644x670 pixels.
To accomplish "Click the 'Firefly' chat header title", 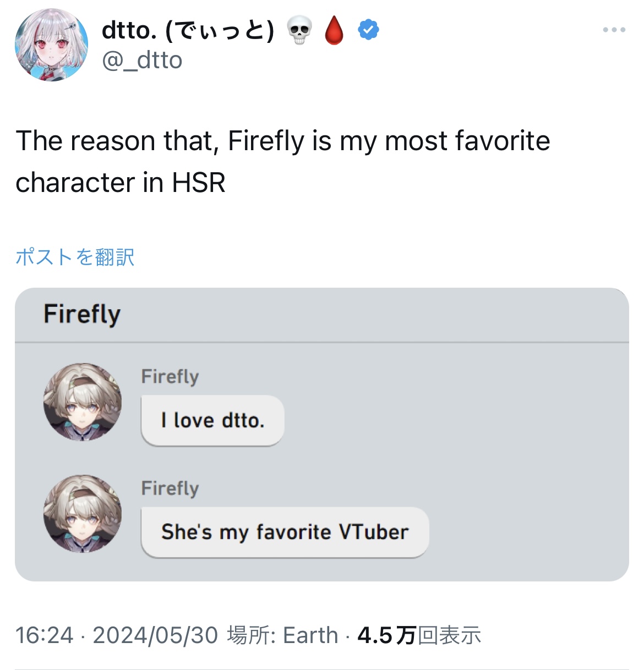I will (82, 314).
